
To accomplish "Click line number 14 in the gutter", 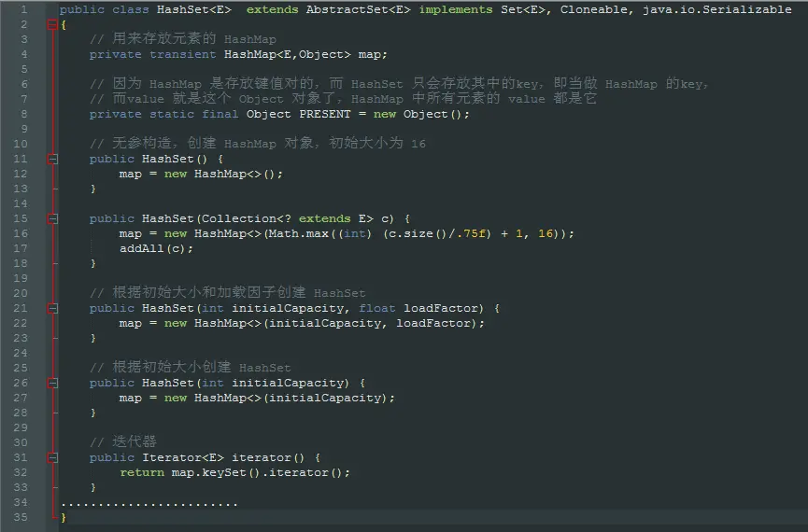I will click(x=21, y=203).
